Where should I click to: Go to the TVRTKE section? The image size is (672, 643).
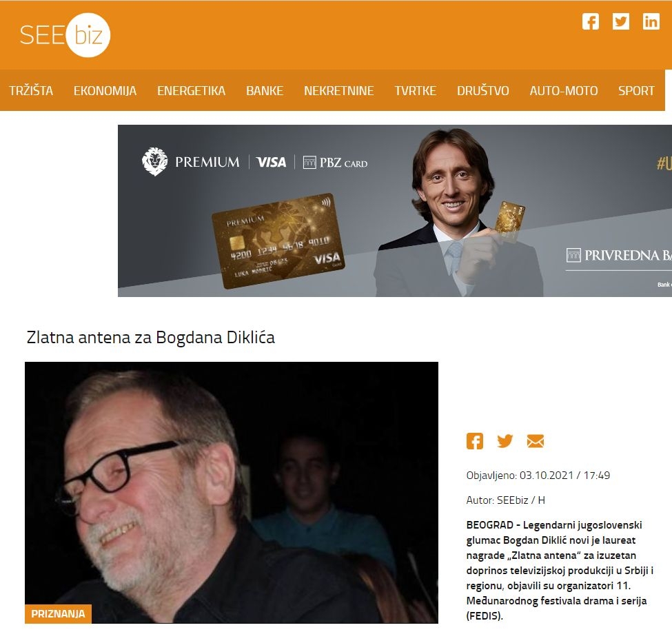416,91
